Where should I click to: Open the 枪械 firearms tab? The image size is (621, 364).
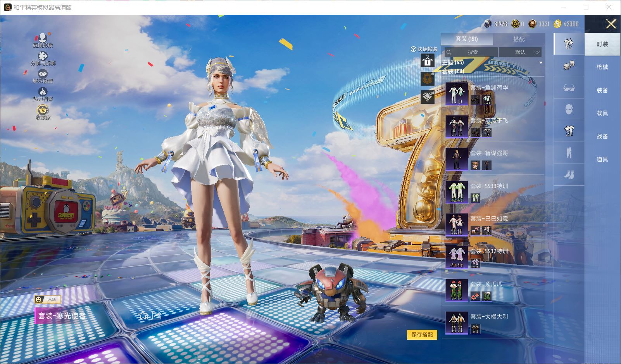tap(602, 67)
